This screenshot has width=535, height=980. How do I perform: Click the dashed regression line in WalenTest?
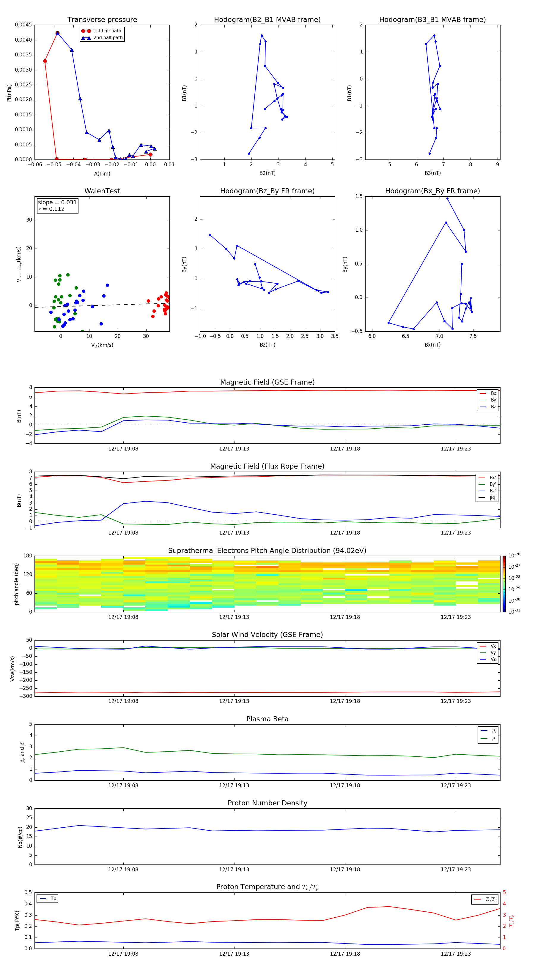(x=102, y=305)
